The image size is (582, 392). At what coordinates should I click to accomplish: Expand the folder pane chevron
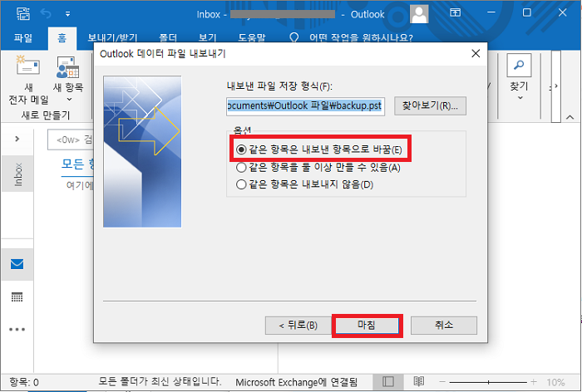pos(17,139)
